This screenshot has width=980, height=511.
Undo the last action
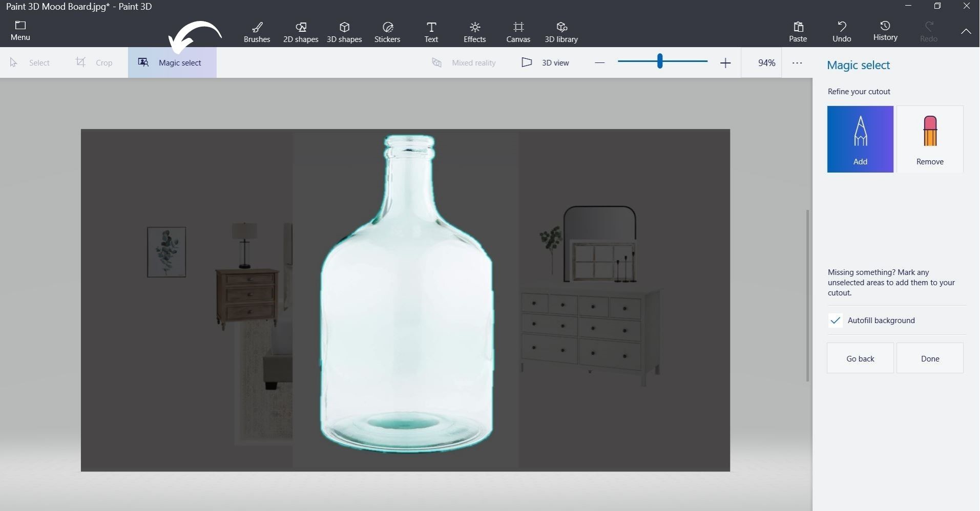[842, 32]
